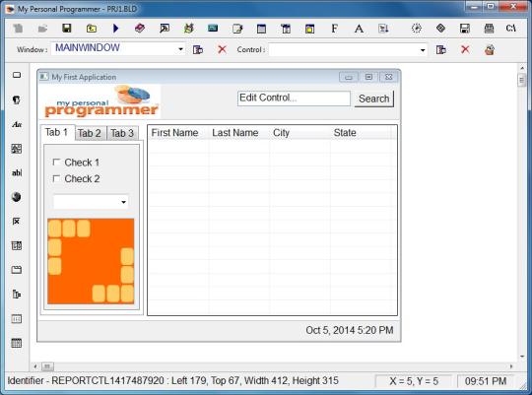The height and width of the screenshot is (395, 532).
Task: Tick the Check 2 checkbox
Action: coord(56,178)
